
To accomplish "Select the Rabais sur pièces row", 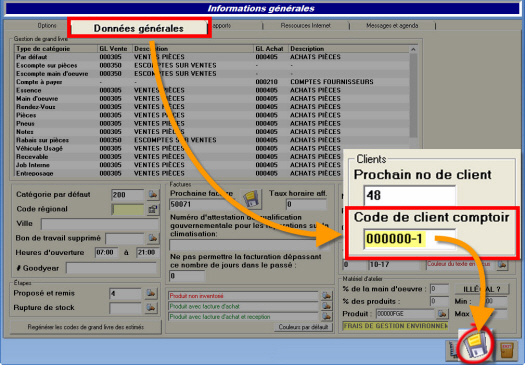I will (x=212, y=140).
